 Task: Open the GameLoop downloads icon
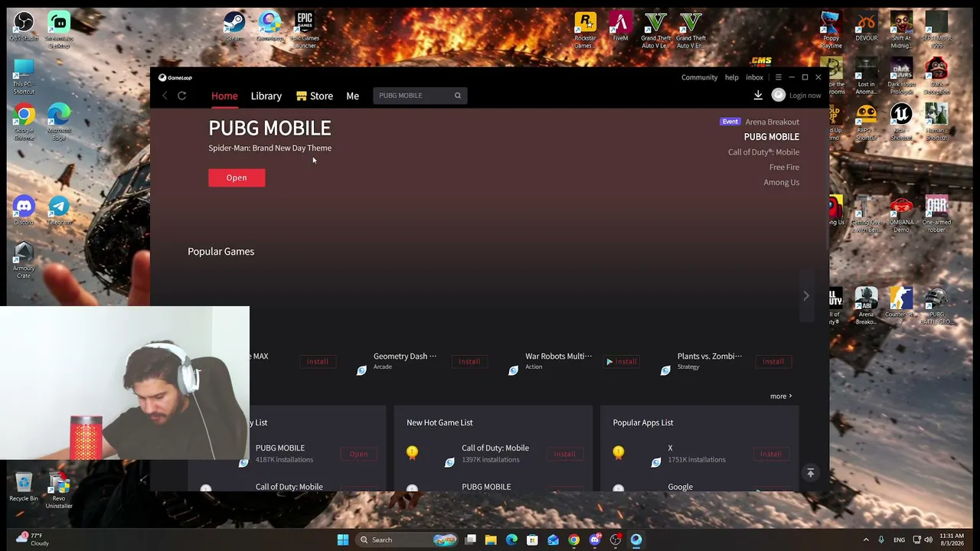click(758, 95)
